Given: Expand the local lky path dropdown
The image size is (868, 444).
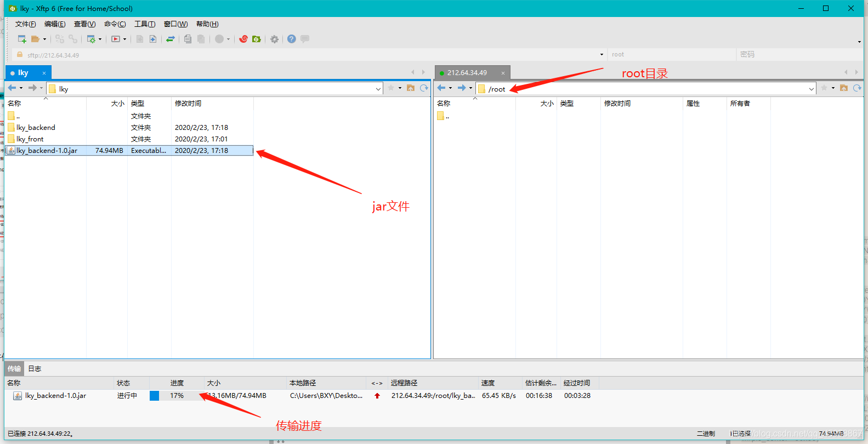Looking at the screenshot, I should (x=378, y=89).
